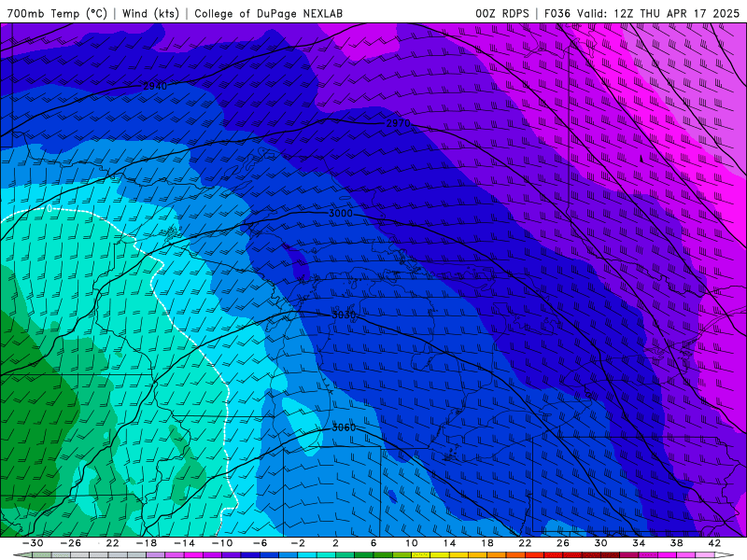Click the 2940 height contour label
Viewport: 747px width, 560px height.
pyautogui.click(x=155, y=86)
